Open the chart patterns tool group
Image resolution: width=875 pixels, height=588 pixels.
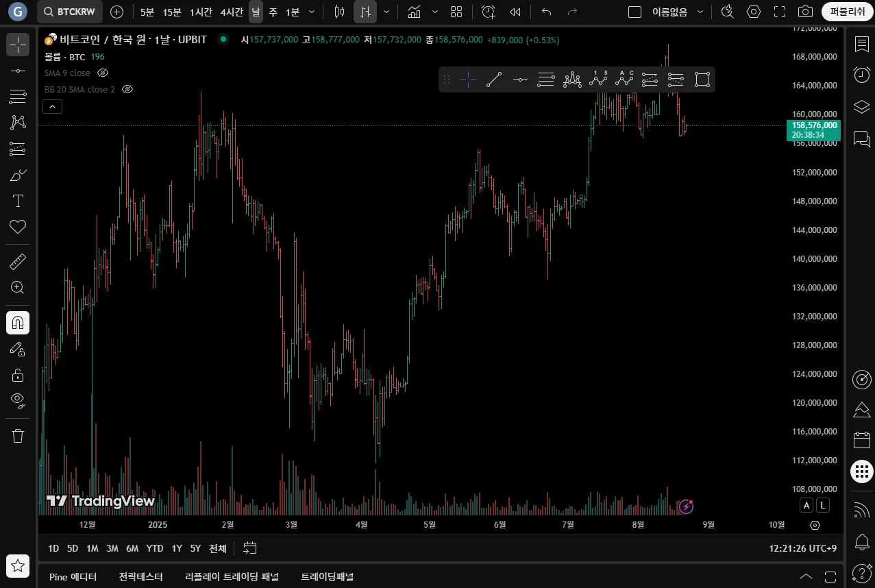(18, 123)
